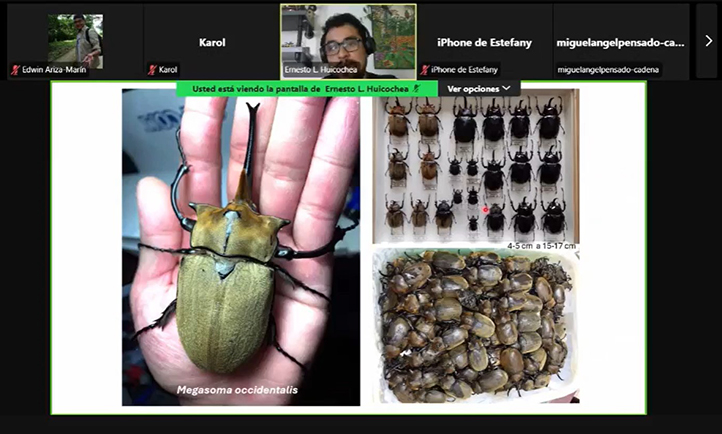Click the pinned beetle collection photo

(475, 165)
